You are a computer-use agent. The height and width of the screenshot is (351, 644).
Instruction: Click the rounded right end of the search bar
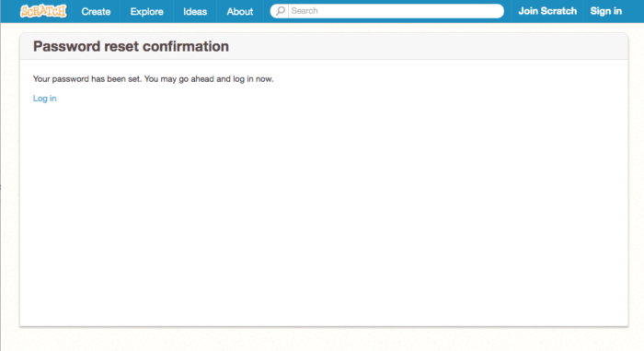coord(499,11)
